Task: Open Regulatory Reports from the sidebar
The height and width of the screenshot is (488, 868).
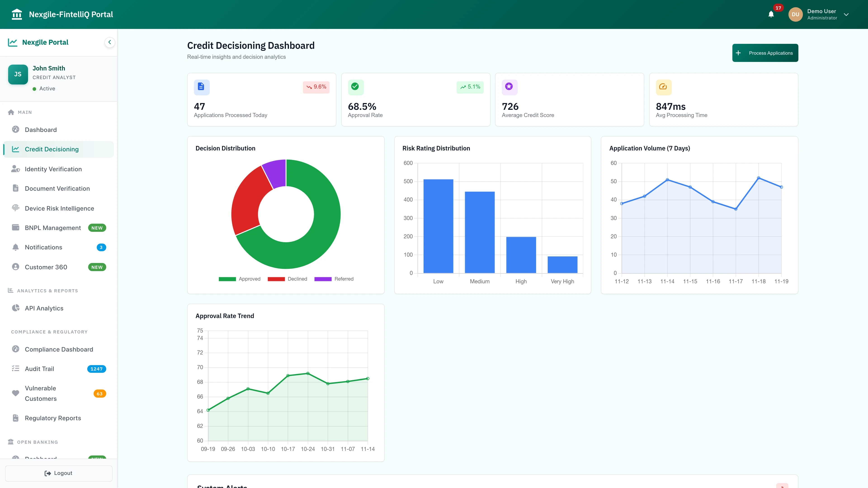Action: [53, 418]
